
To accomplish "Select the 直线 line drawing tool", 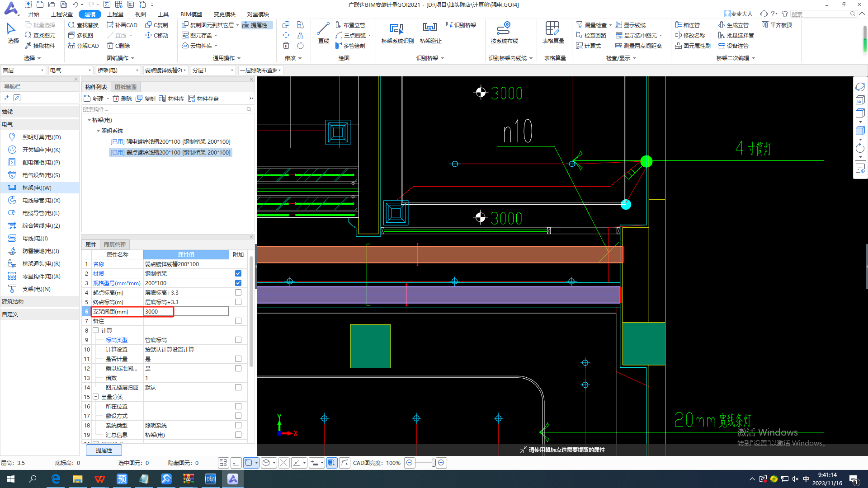I will pyautogui.click(x=323, y=33).
